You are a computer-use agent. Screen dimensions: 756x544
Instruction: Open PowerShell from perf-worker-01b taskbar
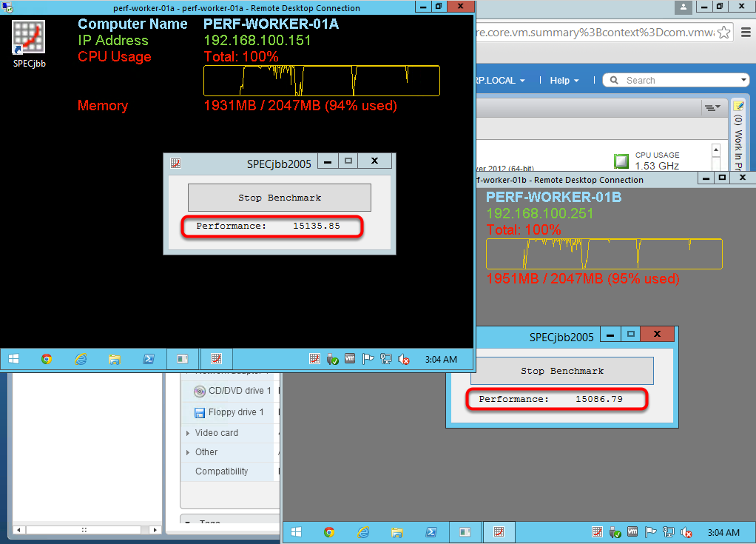pyautogui.click(x=431, y=532)
